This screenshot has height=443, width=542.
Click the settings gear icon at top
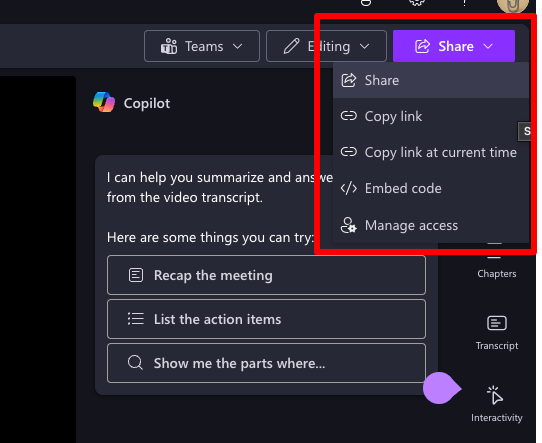click(417, 3)
